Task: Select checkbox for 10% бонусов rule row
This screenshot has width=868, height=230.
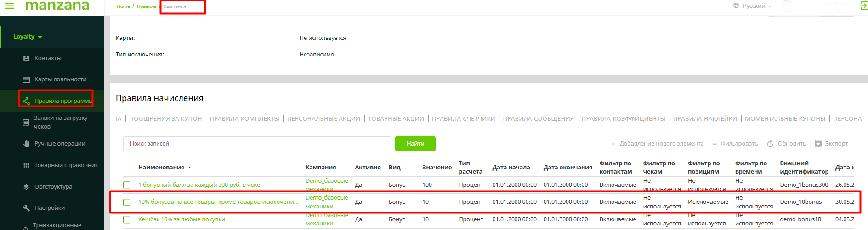Action: pos(127,202)
